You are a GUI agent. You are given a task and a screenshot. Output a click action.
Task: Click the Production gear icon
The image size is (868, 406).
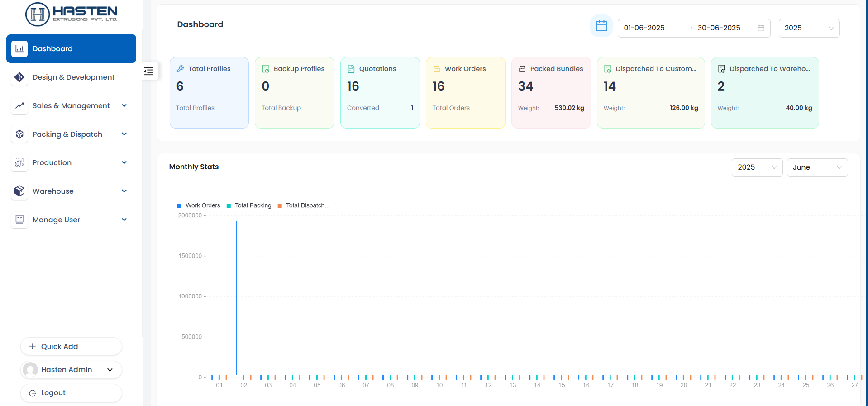19,163
